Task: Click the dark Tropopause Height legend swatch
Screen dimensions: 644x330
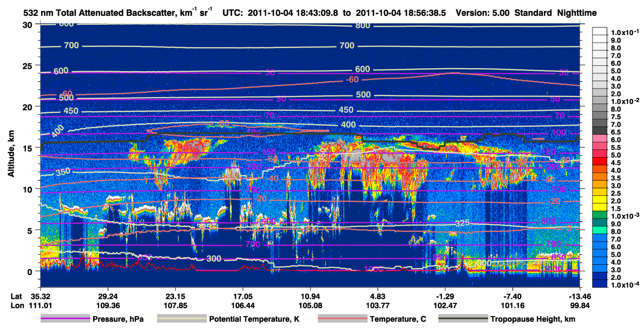Action: (463, 319)
